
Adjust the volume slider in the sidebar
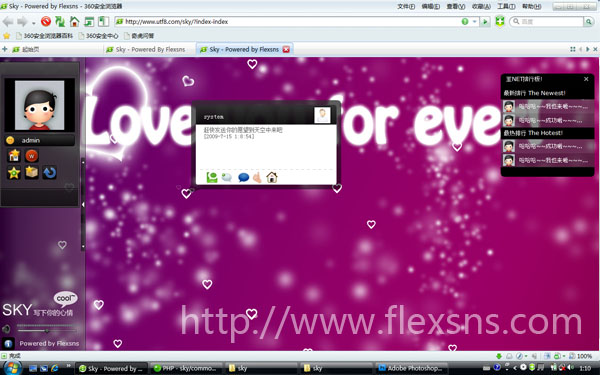[46, 330]
